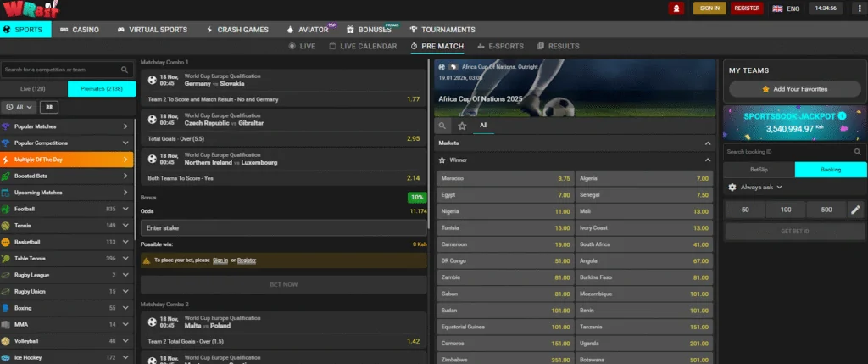Viewport: 868px width, 364px height.
Task: Switch to Live (120) events
Action: coord(34,88)
